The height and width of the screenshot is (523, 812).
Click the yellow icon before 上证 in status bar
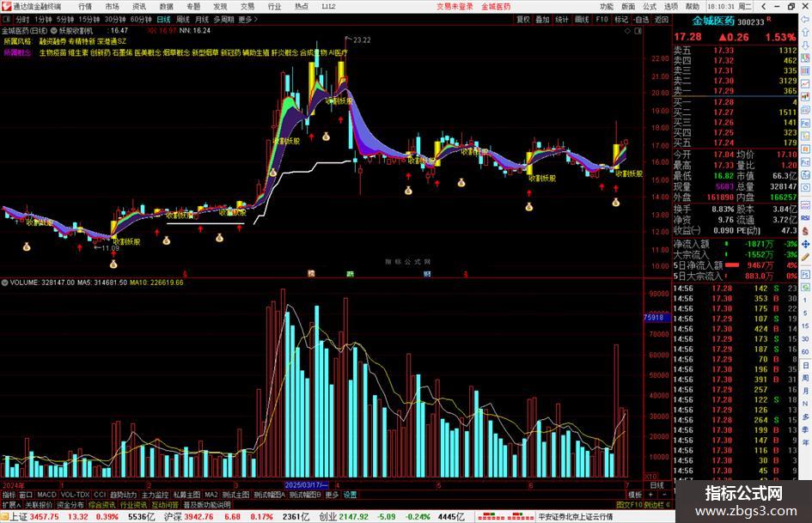[4, 517]
